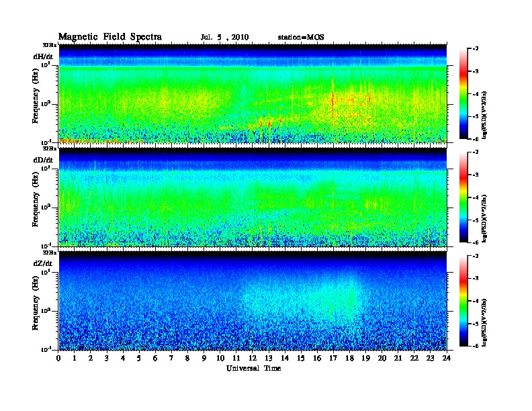532x411 pixels.
Task: Click hour "6" on the Universal Time axis
Action: click(155, 358)
